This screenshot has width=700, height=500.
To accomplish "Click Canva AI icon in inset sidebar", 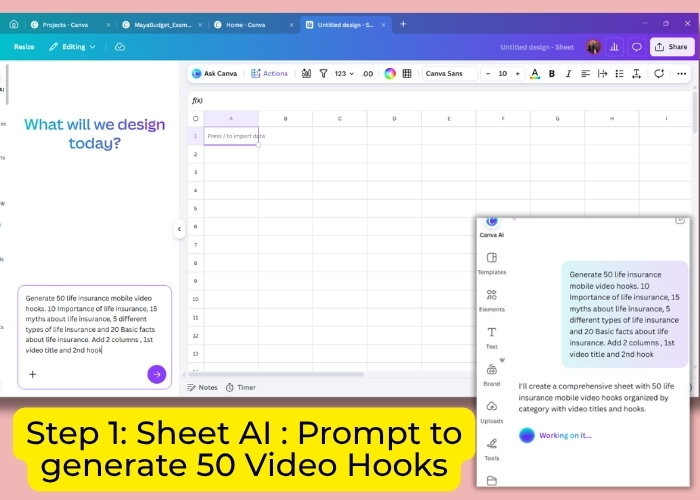I will pos(492,227).
